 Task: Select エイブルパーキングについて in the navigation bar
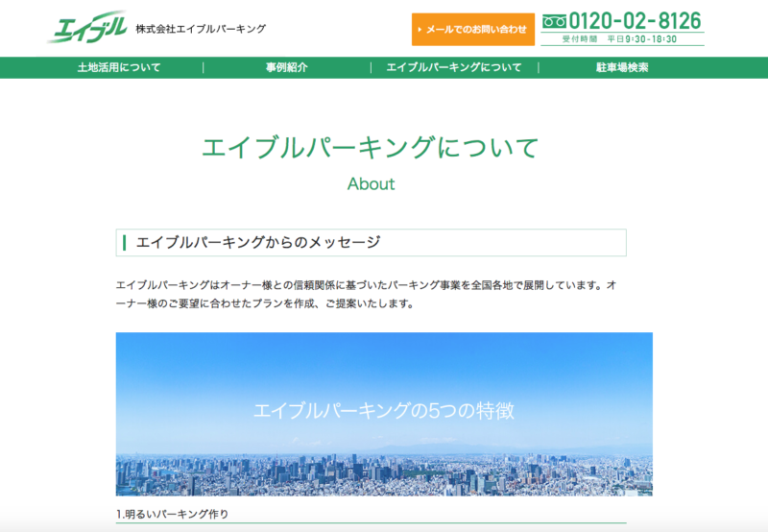pos(453,67)
